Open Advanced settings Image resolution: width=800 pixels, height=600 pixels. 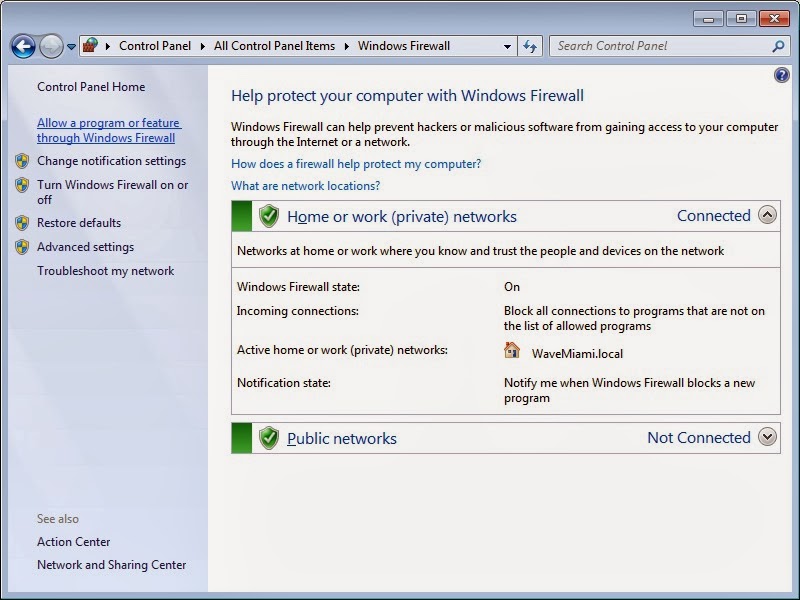(85, 246)
